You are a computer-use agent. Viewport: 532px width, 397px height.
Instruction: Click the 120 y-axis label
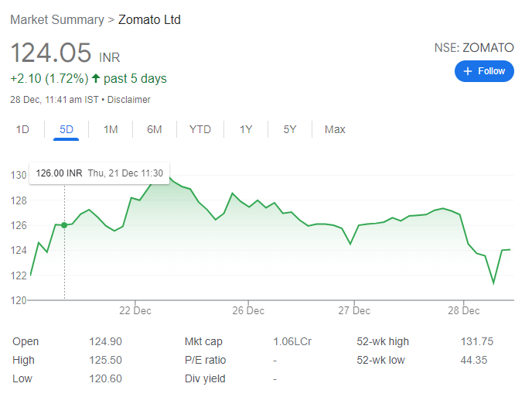(19, 300)
